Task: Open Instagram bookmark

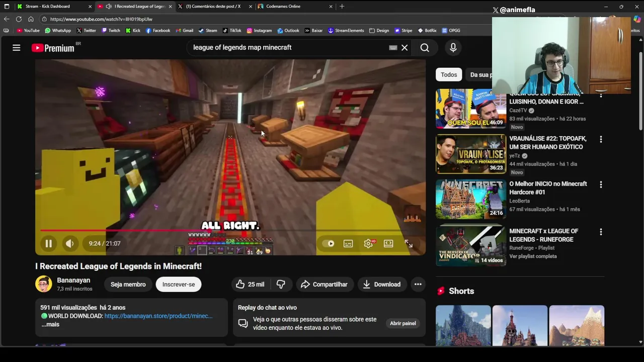Action: pyautogui.click(x=259, y=31)
